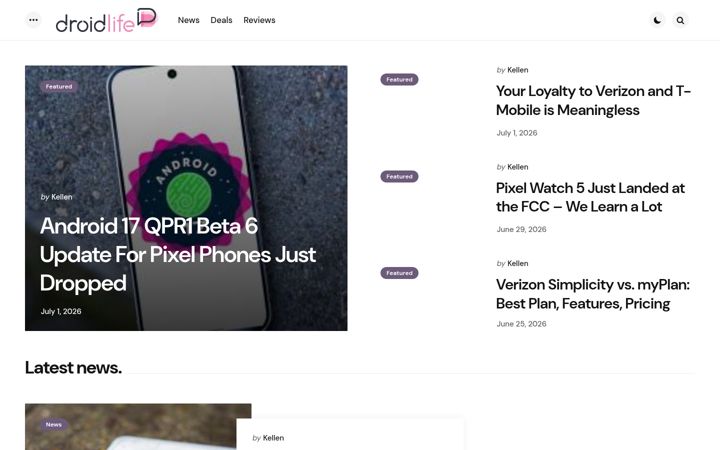Open Pixel Watch 5 Just Landed at FCC
This screenshot has width=720, height=450.
tap(590, 197)
